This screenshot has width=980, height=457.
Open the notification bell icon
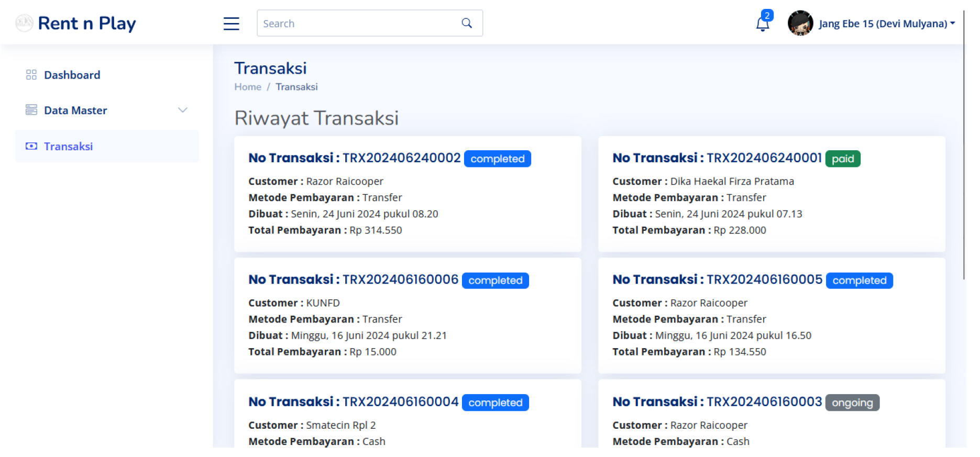(762, 24)
